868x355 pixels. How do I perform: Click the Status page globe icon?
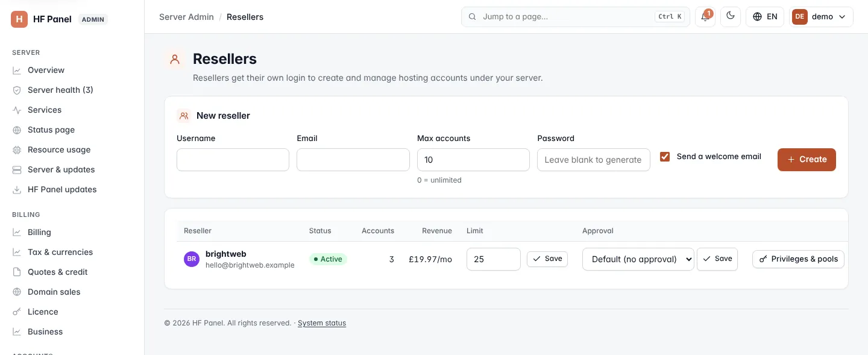point(17,130)
